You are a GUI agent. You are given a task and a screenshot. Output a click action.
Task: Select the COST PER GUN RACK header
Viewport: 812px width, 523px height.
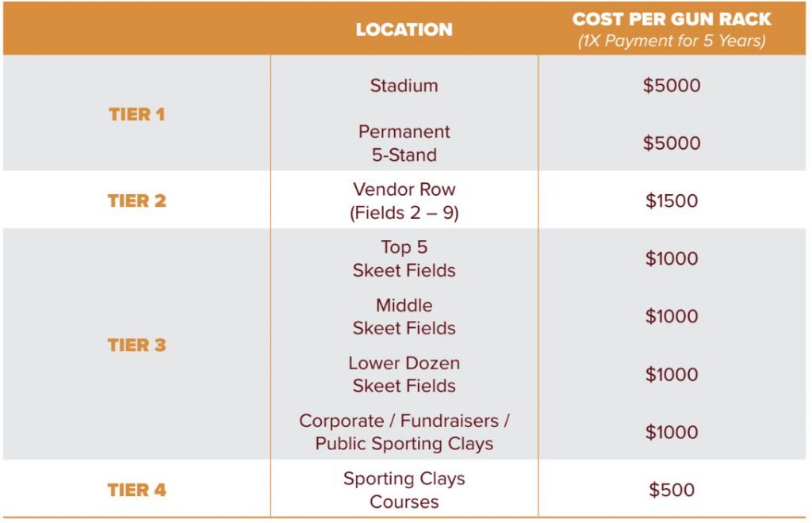[671, 19]
